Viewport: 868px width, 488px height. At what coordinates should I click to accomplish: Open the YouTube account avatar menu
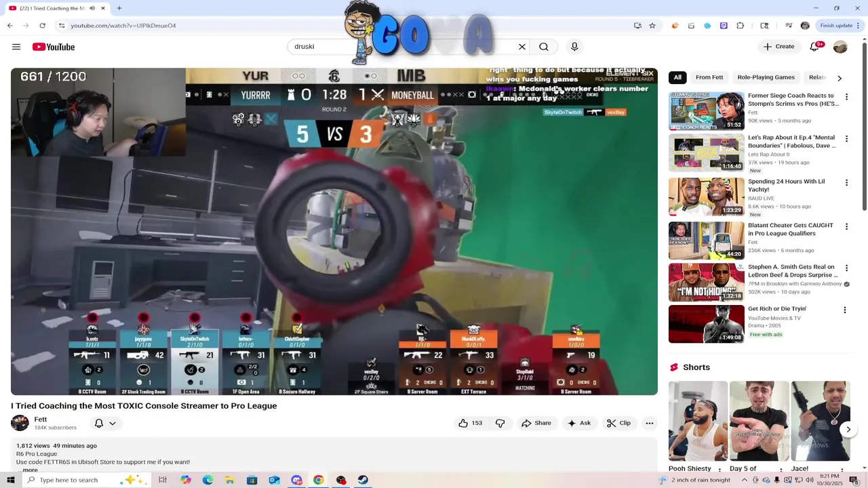840,47
